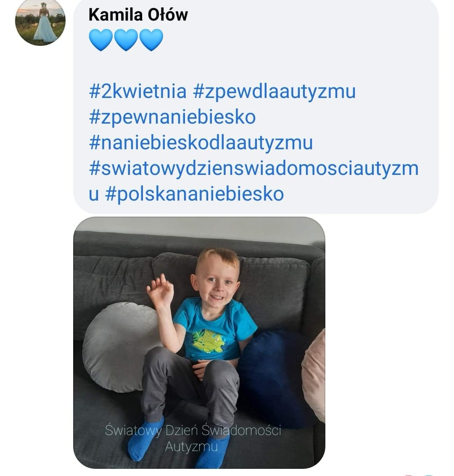The height and width of the screenshot is (476, 454).
Task: Open the #2kwietnia hashtag
Action: [x=137, y=91]
